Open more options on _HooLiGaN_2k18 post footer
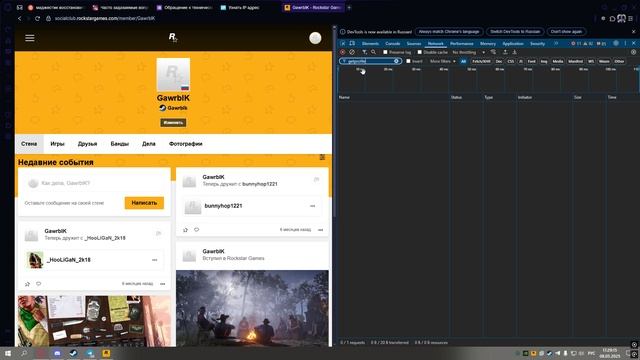 162,284
